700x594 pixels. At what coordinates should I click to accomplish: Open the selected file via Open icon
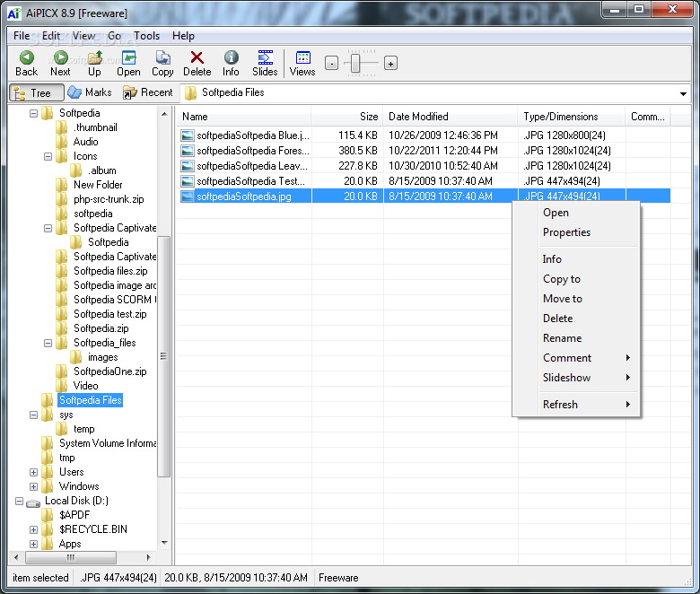point(128,63)
